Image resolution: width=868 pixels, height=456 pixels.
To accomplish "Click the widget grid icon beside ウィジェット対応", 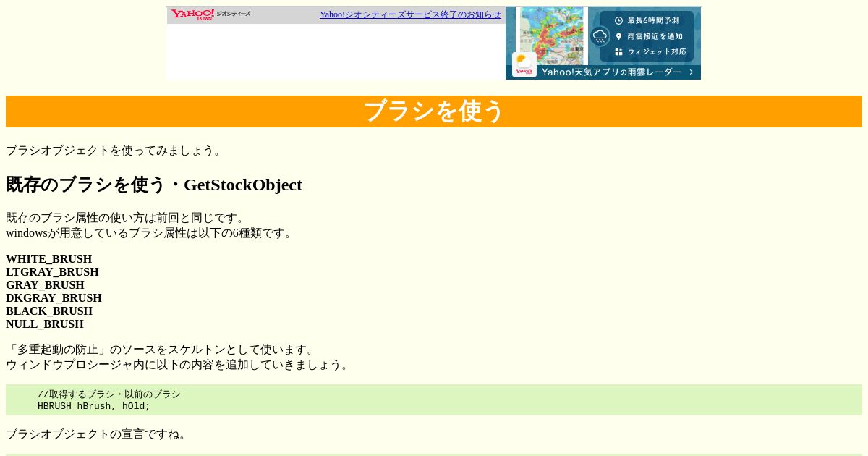I will click(x=618, y=52).
